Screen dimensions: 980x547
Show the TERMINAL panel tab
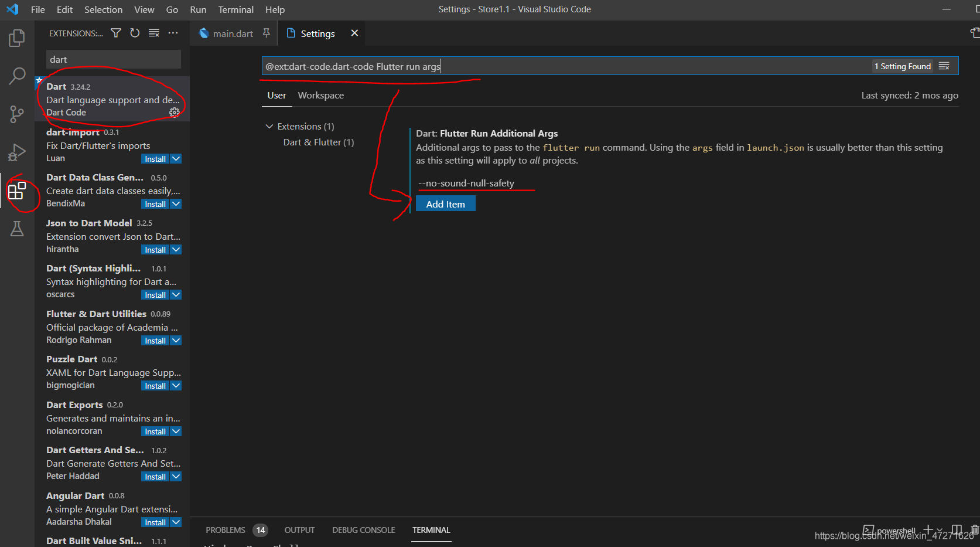(x=431, y=530)
